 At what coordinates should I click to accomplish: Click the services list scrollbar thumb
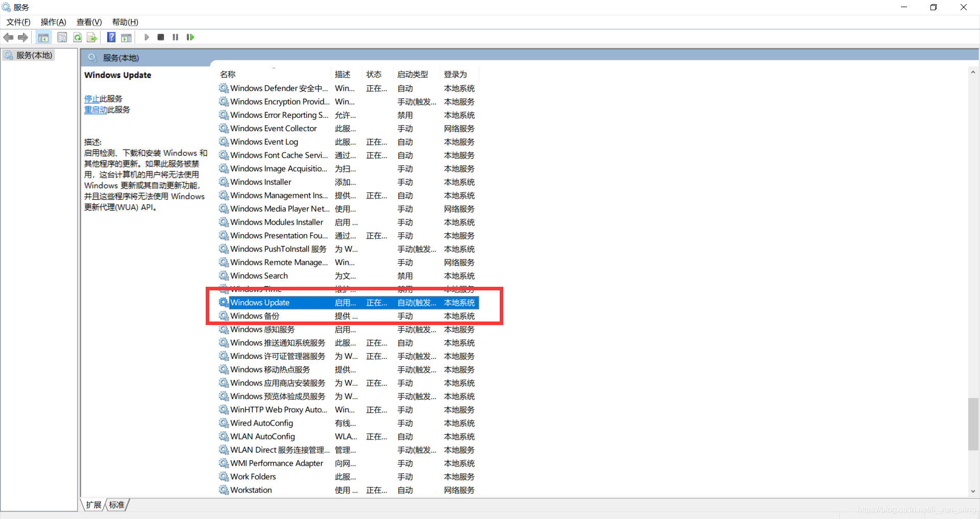point(973,425)
